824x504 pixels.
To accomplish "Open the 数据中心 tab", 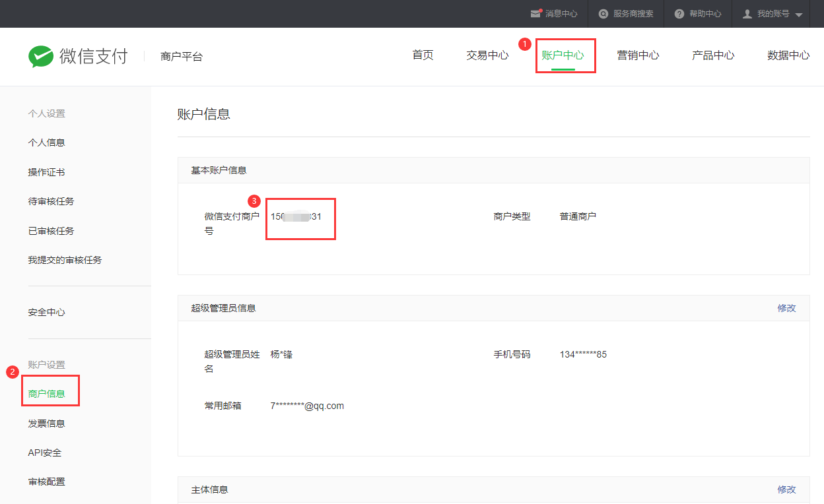I will (x=788, y=55).
